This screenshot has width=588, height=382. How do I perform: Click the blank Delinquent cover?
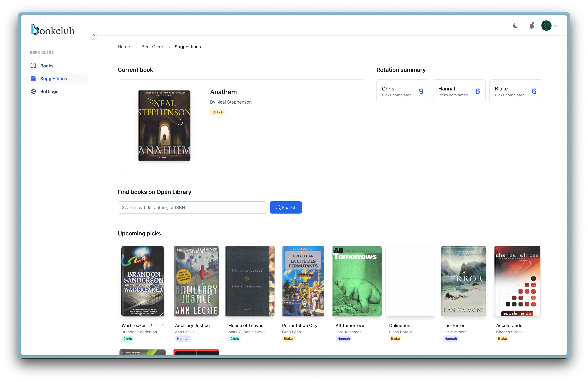pos(410,281)
